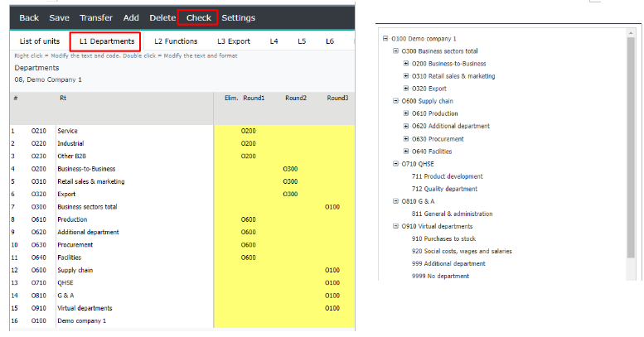Click Round1 cell of Service row
644x337 pixels.
pos(248,131)
